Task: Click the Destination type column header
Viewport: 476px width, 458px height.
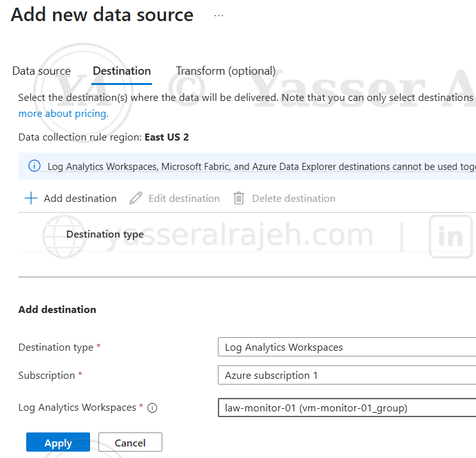Action: 105,234
